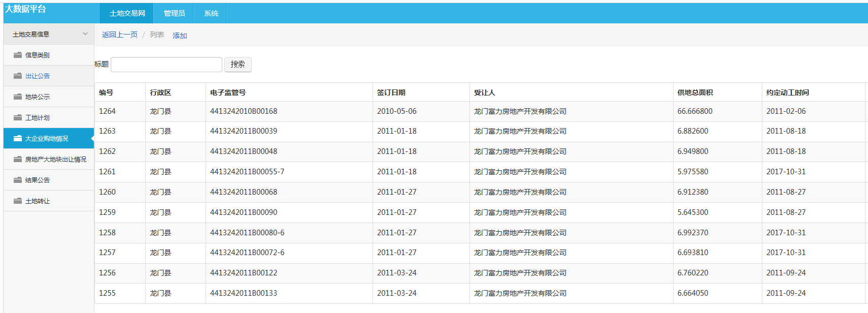Select row number 1264

tap(107, 111)
